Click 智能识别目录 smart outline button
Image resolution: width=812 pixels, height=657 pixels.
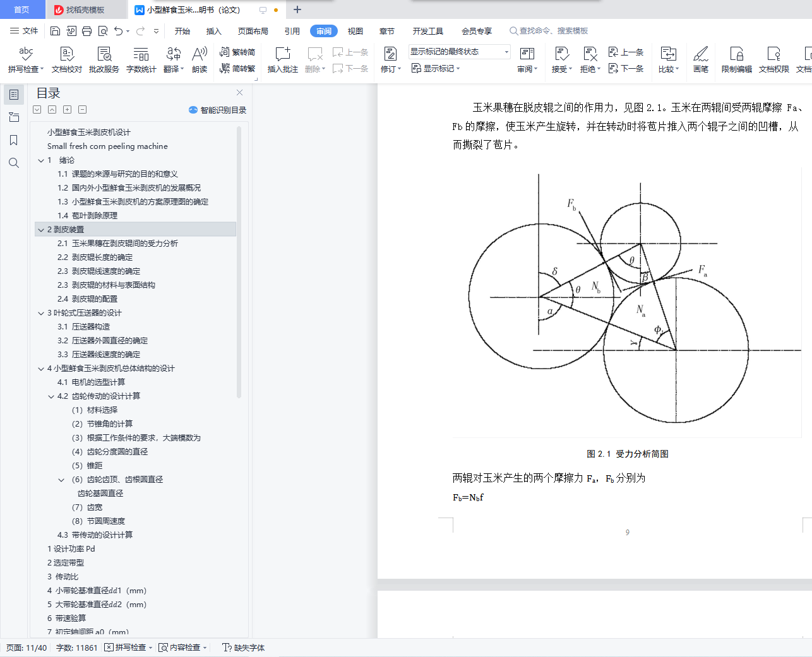218,110
